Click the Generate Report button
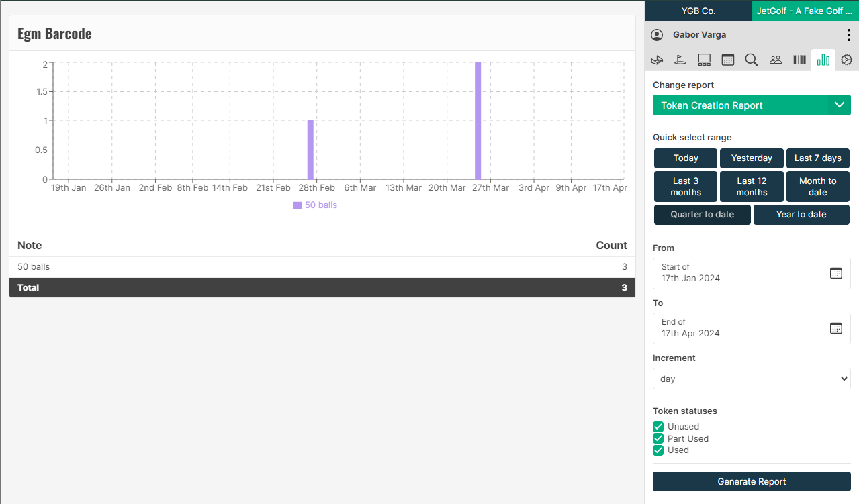859x504 pixels. pos(752,481)
